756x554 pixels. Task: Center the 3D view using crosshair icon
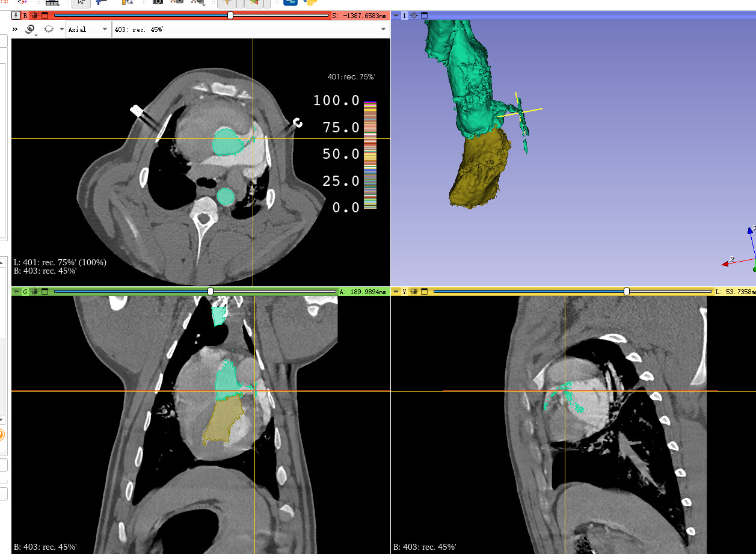tap(414, 15)
